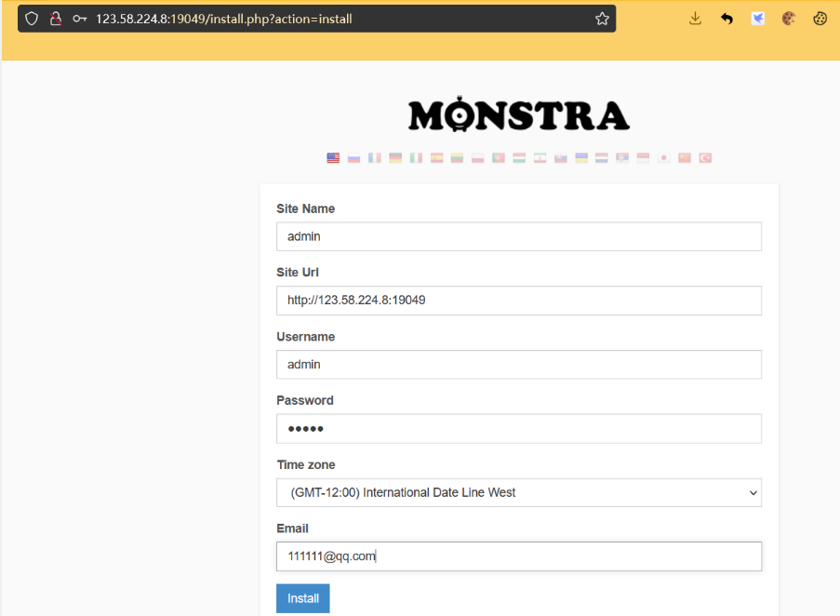Click the Username label
840x616 pixels.
(305, 337)
